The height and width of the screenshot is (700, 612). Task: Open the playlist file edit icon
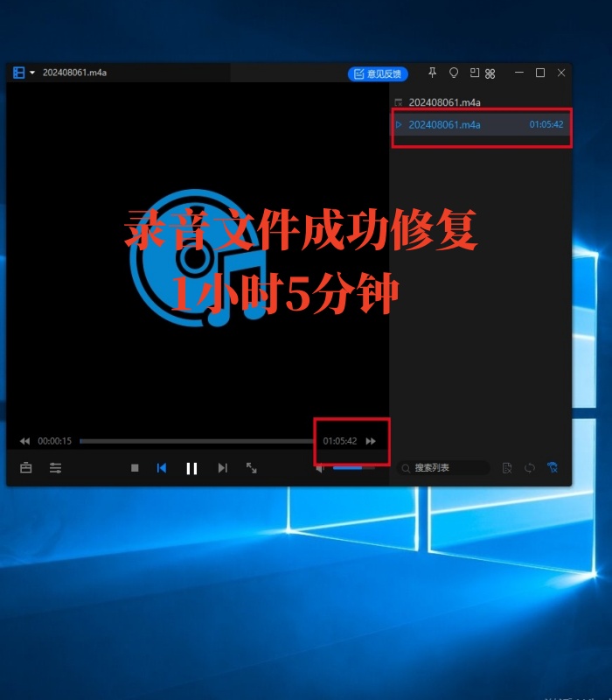[x=507, y=468]
